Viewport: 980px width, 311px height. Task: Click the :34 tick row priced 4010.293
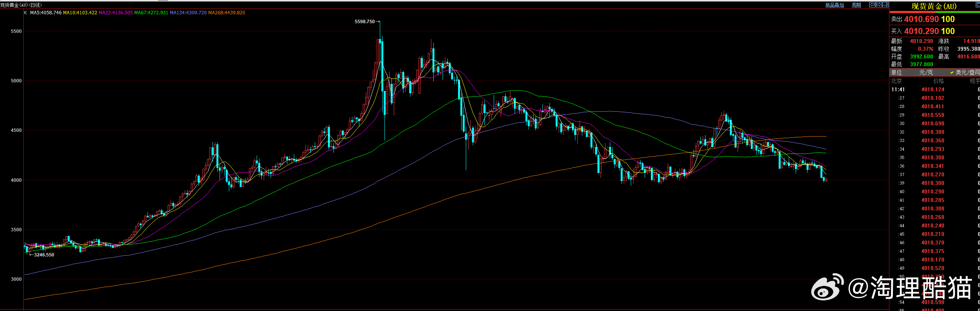935,149
